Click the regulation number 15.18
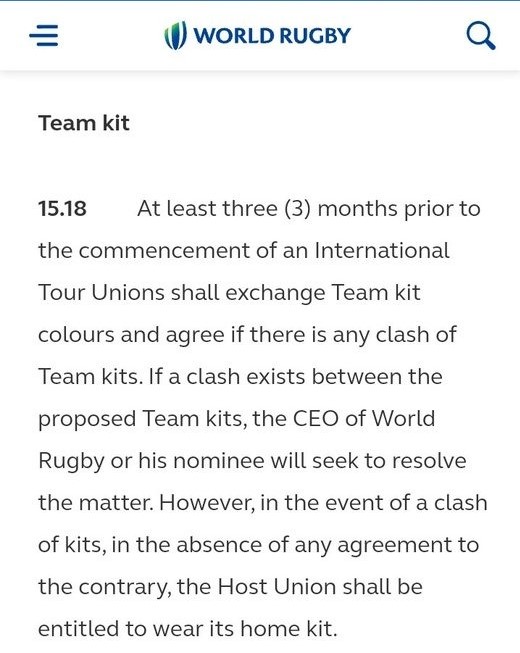The image size is (520, 653). 62,208
